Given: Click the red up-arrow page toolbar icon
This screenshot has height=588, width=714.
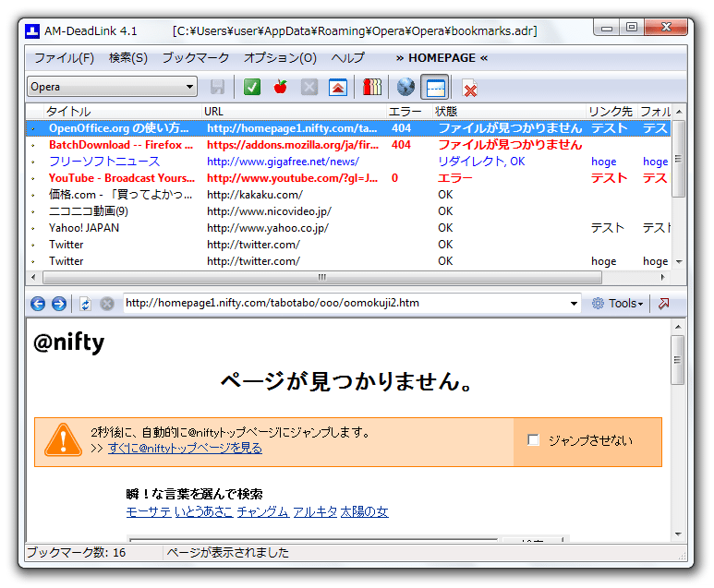Looking at the screenshot, I should [x=338, y=87].
